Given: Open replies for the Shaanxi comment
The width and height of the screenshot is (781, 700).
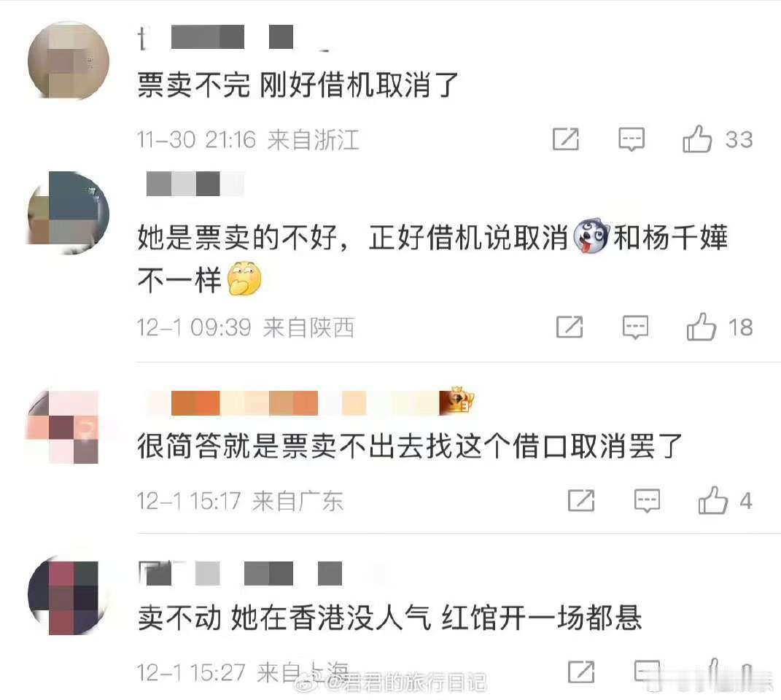Looking at the screenshot, I should (x=636, y=327).
